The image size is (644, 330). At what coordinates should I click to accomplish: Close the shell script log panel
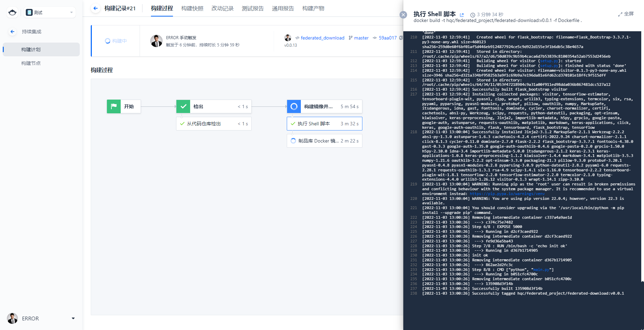[x=403, y=15]
